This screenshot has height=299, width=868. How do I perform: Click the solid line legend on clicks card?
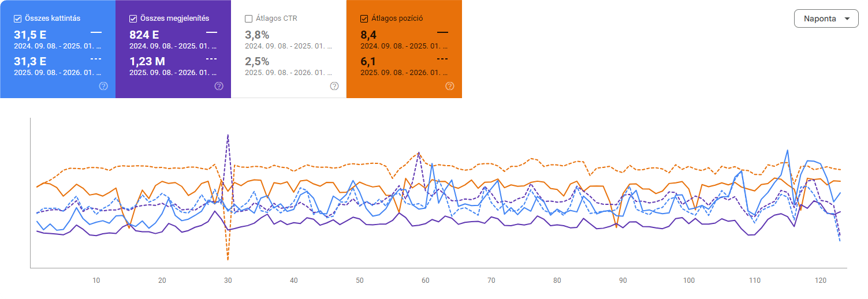[x=96, y=33]
